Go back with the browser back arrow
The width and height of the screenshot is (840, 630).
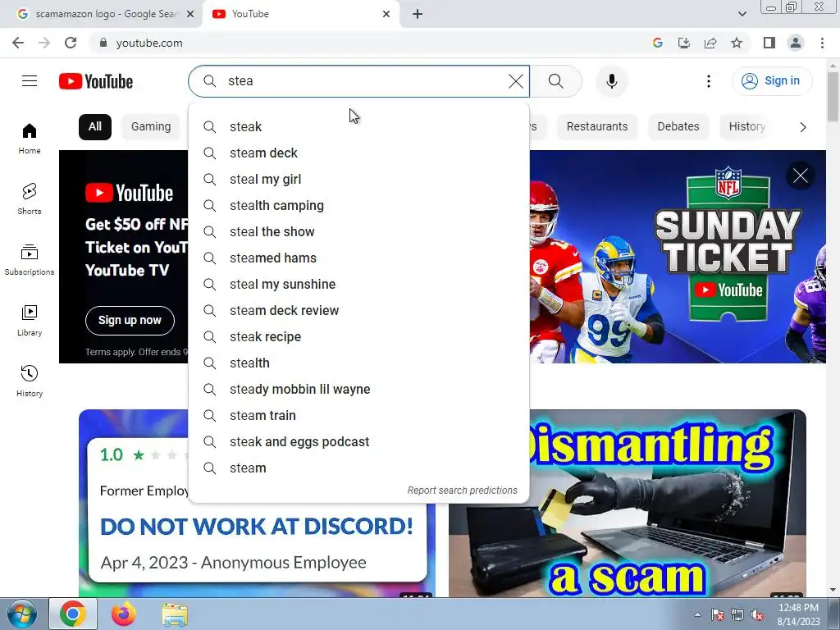(18, 43)
